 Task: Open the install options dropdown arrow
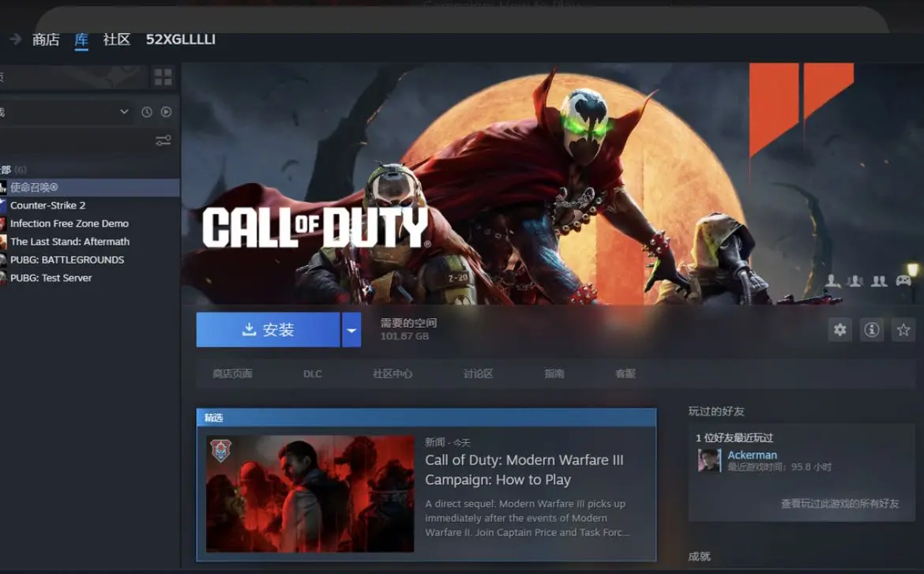(x=351, y=330)
